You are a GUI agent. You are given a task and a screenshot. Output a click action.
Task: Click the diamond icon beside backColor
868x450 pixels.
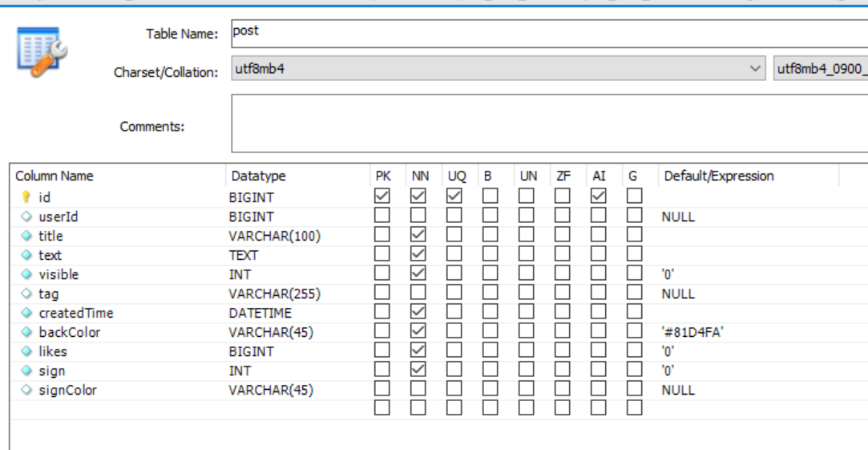coord(26,332)
